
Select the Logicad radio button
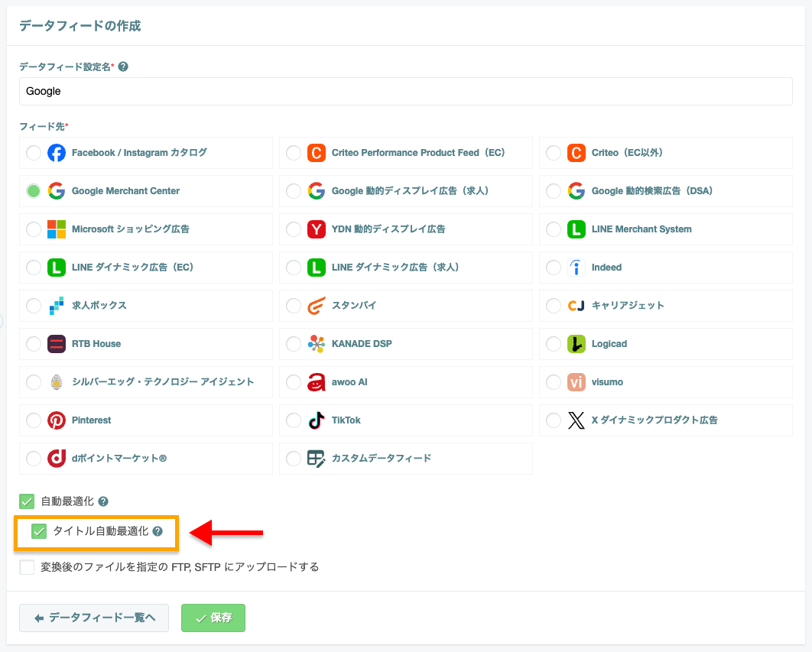pyautogui.click(x=554, y=344)
